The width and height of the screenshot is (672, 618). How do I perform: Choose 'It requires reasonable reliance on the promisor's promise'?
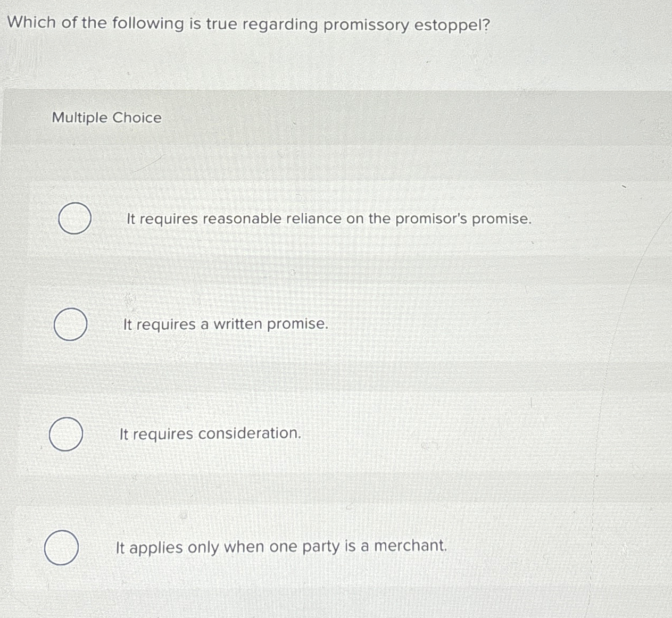328,219
